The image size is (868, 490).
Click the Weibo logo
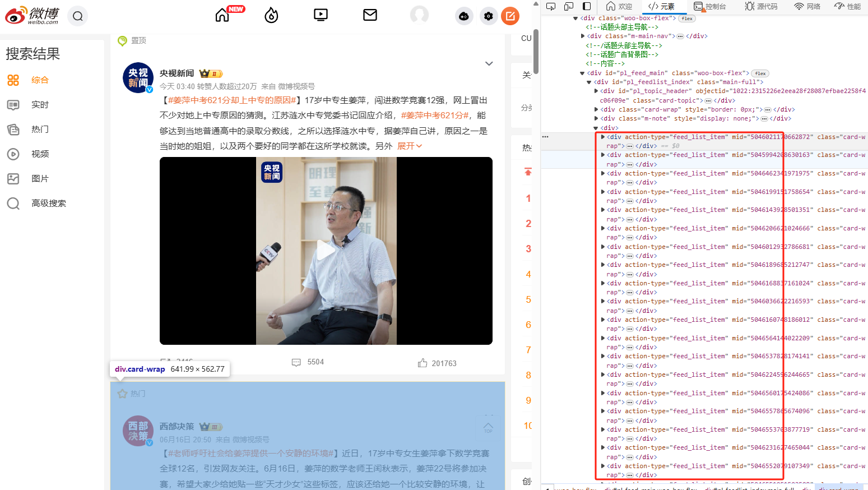coord(32,15)
